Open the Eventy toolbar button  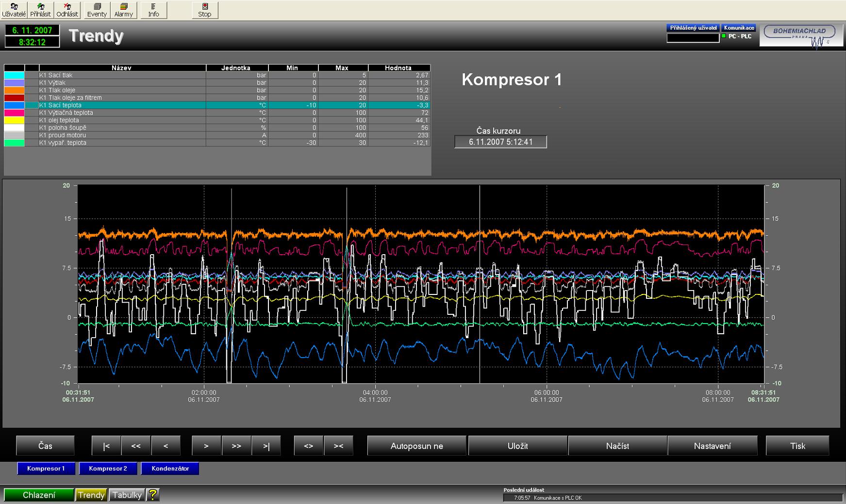point(97,10)
